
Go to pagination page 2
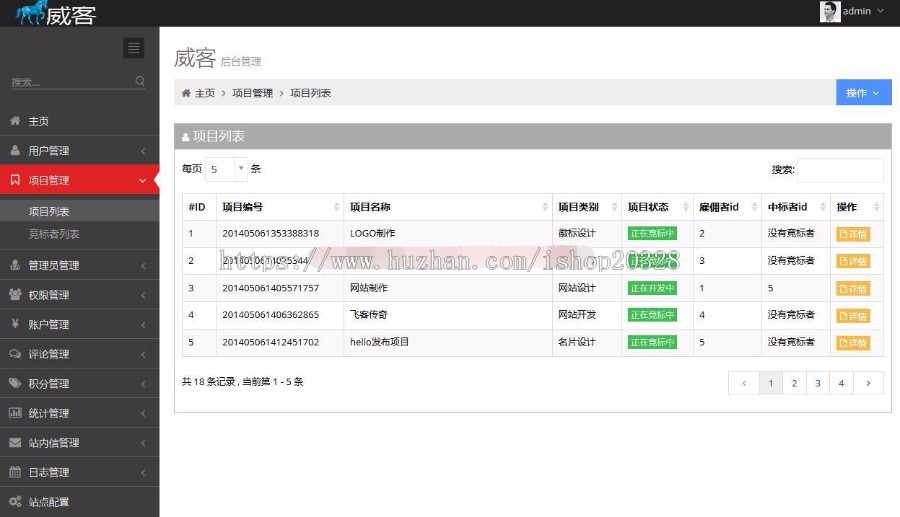pyautogui.click(x=794, y=383)
